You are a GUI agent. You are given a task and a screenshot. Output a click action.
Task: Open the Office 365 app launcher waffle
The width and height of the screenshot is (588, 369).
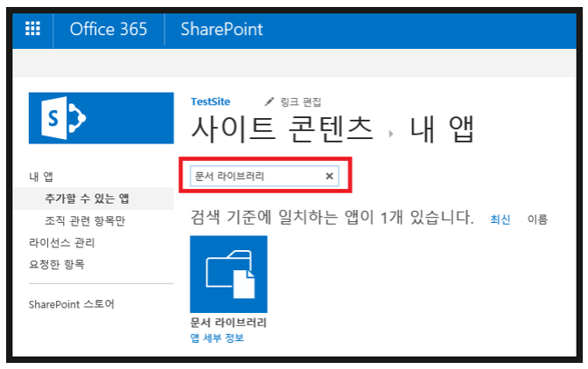point(32,29)
